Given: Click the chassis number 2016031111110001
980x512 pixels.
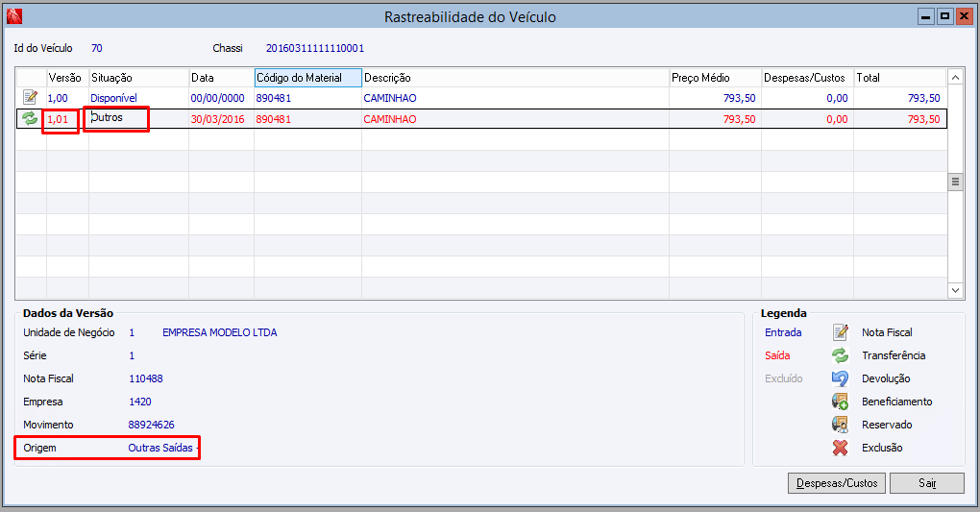Looking at the screenshot, I should [x=315, y=48].
